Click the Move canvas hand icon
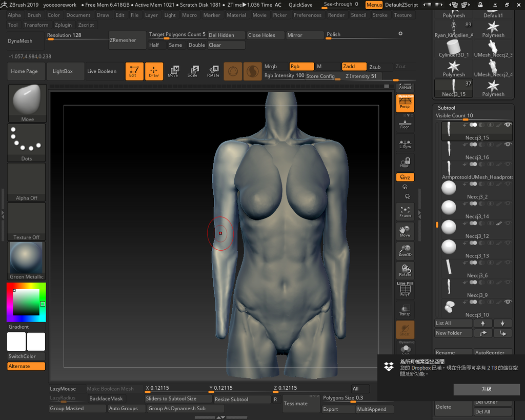Viewport: 525px width, 420px height. click(x=405, y=231)
